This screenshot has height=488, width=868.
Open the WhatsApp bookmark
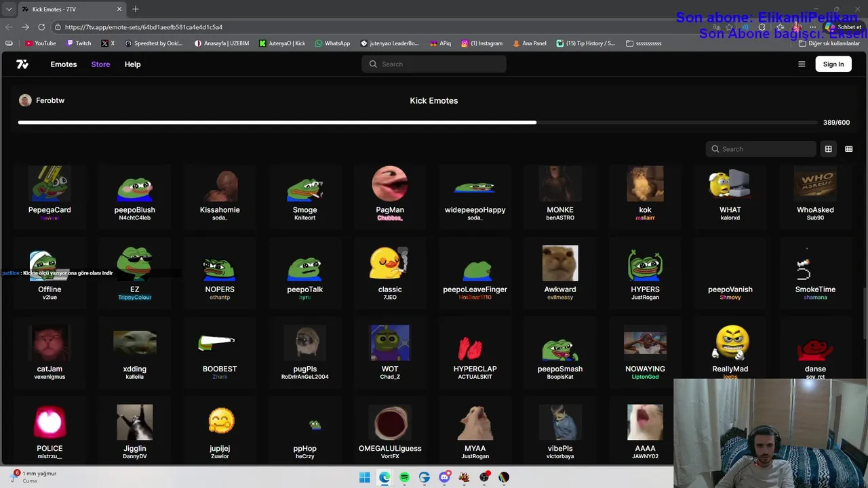(x=332, y=43)
